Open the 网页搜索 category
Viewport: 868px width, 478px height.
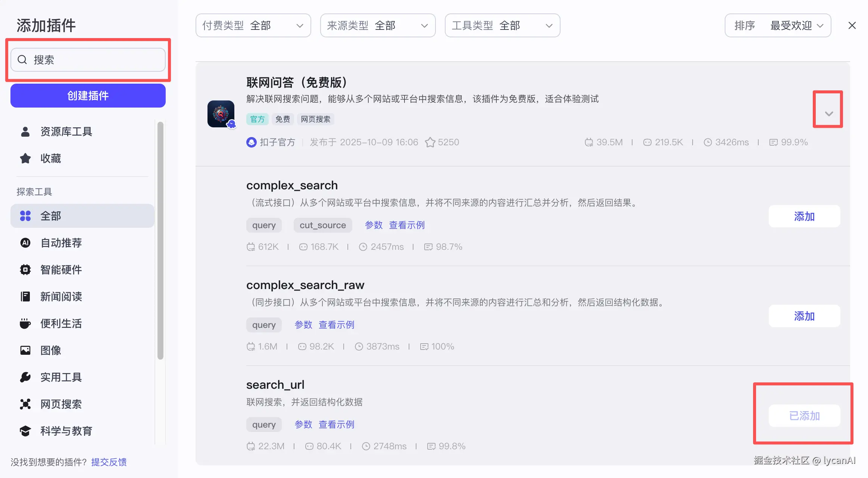[x=61, y=404]
